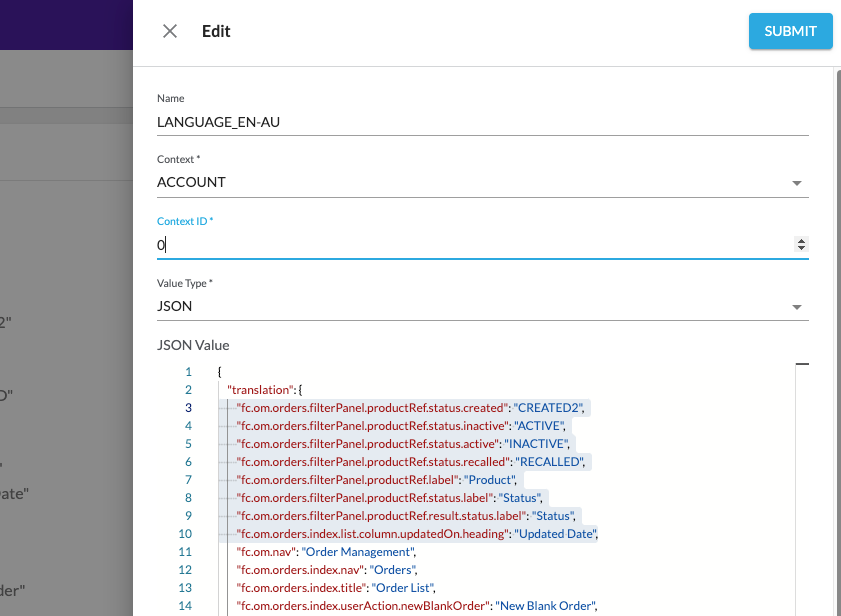Select line number 10 in the editor gutter

point(185,534)
